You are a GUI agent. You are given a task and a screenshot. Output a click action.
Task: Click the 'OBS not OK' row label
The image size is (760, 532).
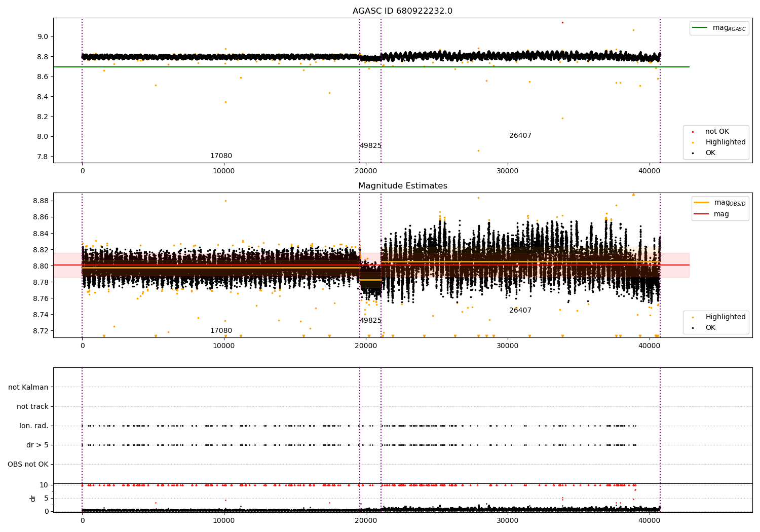[x=28, y=465]
